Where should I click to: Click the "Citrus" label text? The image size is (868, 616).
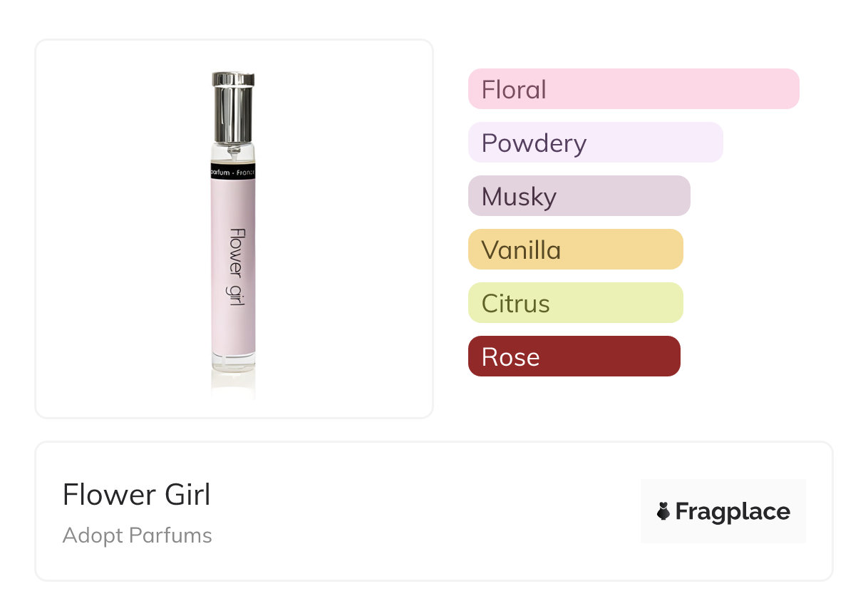point(515,304)
